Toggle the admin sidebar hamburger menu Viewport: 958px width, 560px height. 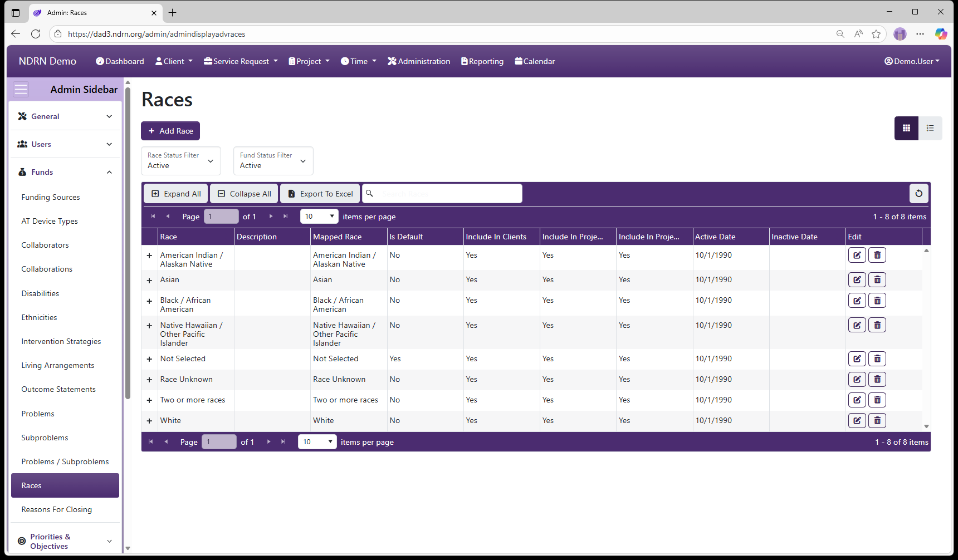(x=21, y=90)
